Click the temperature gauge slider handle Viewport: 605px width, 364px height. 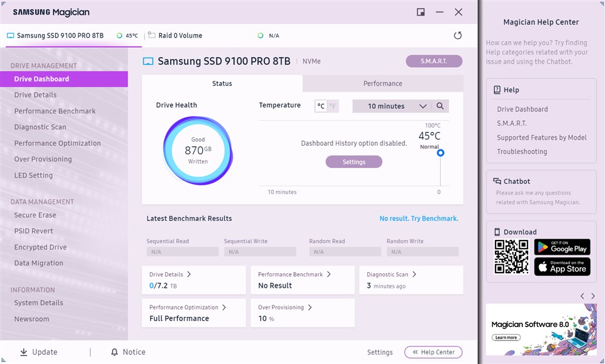pos(440,153)
